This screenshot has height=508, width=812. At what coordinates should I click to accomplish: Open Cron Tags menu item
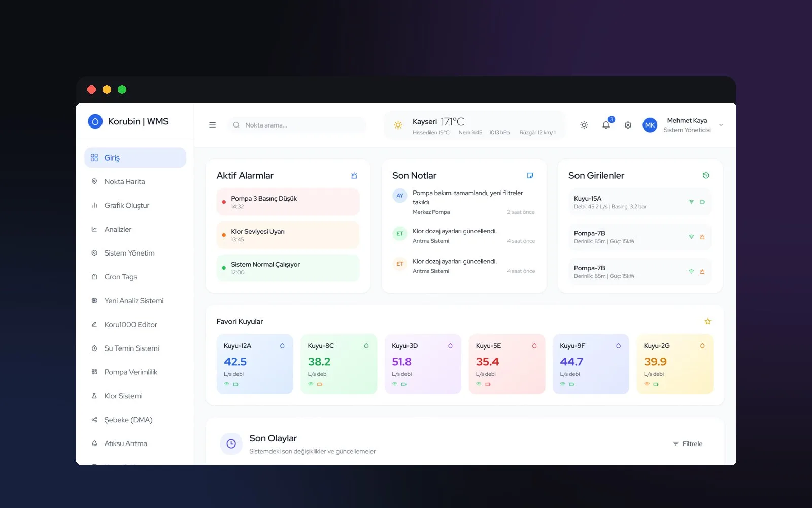click(x=135, y=277)
